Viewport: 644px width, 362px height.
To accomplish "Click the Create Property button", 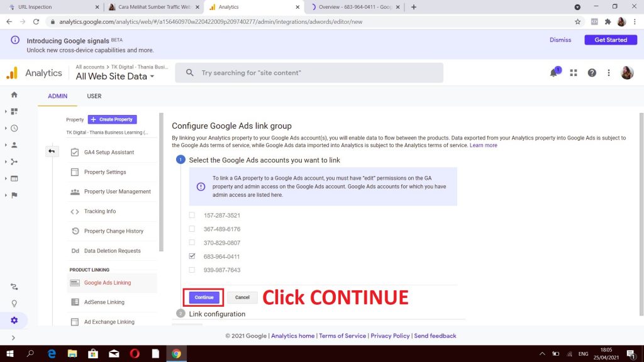I will pyautogui.click(x=112, y=119).
